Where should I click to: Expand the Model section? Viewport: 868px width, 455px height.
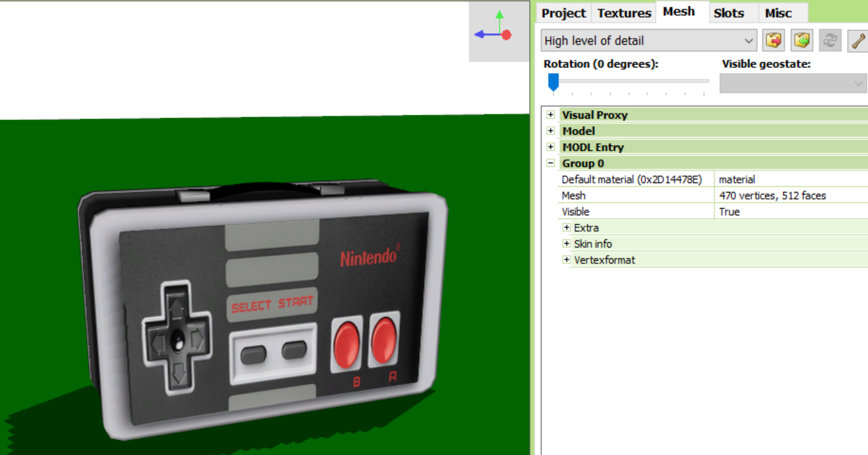(551, 131)
